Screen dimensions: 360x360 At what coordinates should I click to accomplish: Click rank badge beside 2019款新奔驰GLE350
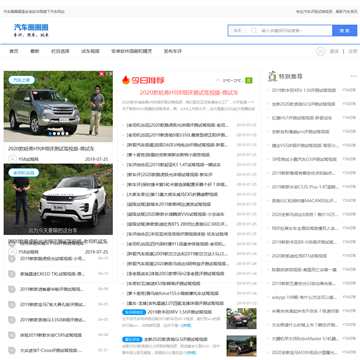(12, 320)
